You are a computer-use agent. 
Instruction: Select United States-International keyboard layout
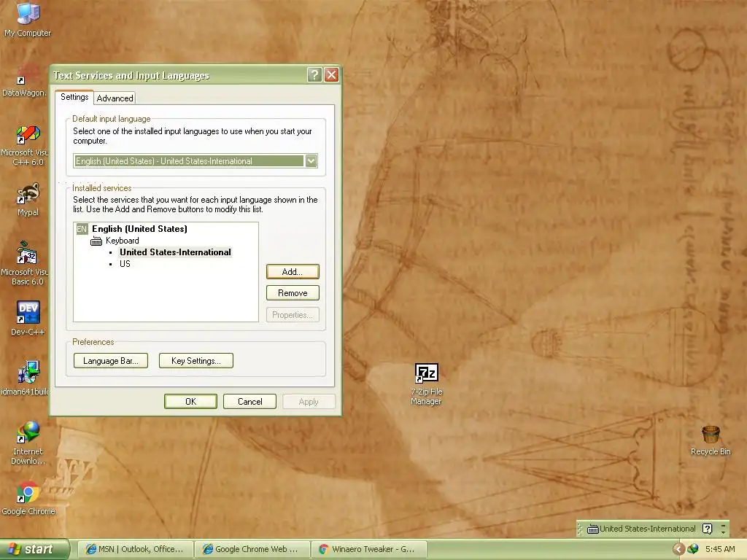coord(175,252)
